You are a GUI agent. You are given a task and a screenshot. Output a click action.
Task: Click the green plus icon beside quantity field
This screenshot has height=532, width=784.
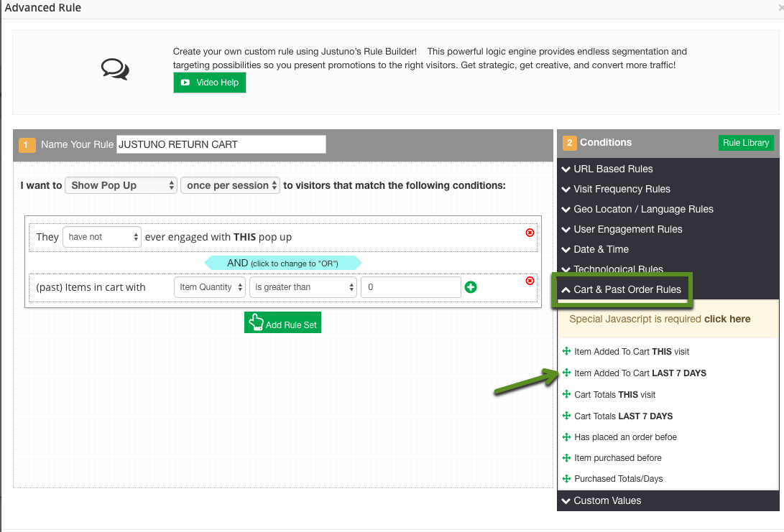[x=471, y=287]
